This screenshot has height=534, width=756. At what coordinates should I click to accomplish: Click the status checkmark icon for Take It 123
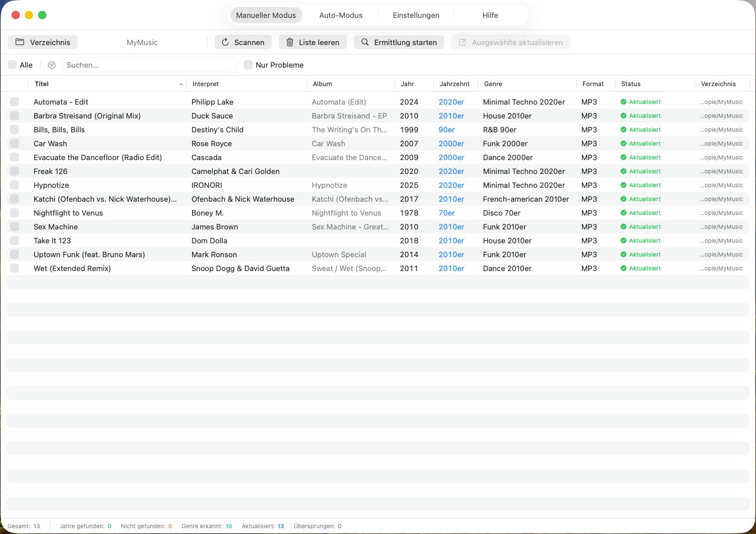click(623, 241)
